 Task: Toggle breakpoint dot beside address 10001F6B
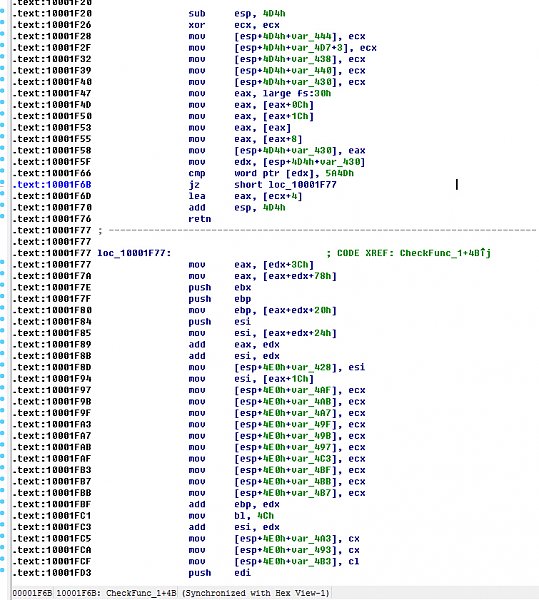pos(2,184)
